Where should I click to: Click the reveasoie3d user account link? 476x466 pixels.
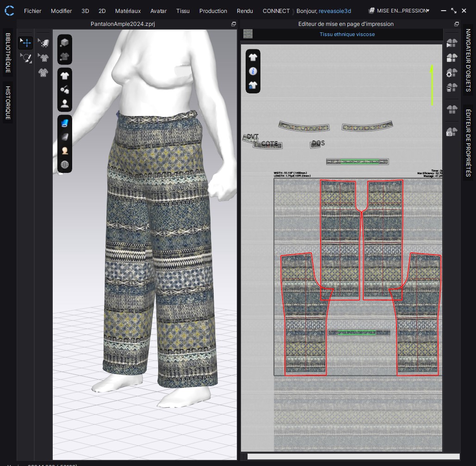335,11
